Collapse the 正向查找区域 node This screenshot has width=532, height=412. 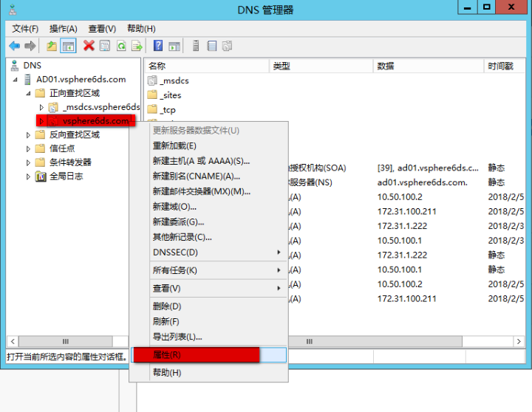(28, 93)
